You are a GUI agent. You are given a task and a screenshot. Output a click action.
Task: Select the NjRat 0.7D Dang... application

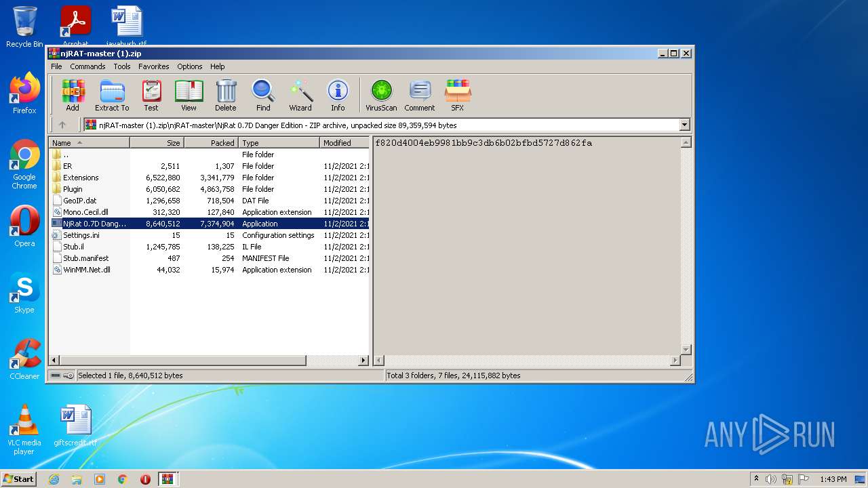click(x=210, y=224)
